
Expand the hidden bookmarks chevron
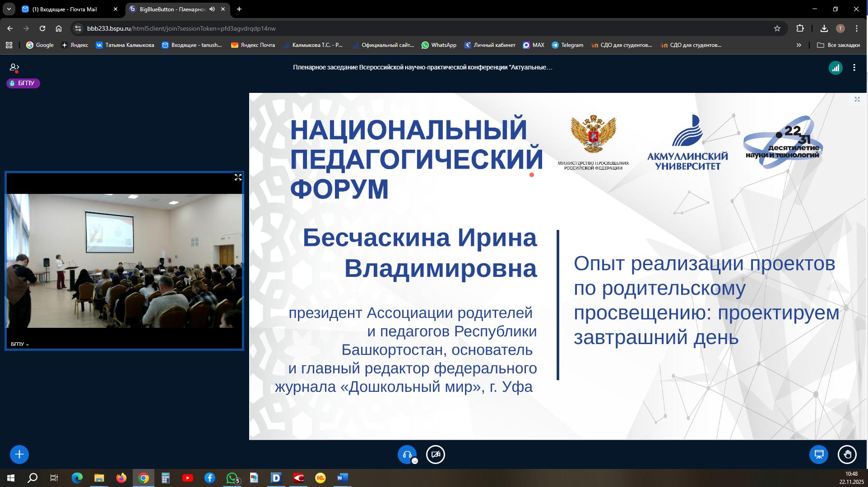coord(798,45)
